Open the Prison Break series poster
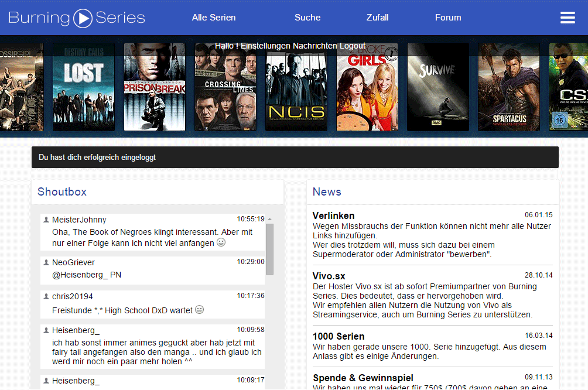588x390 pixels. 155,87
